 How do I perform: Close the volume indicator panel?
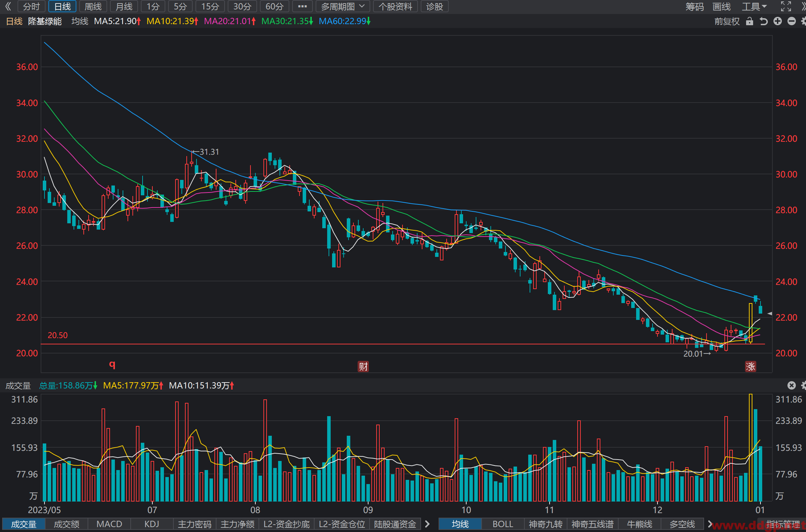(791, 385)
